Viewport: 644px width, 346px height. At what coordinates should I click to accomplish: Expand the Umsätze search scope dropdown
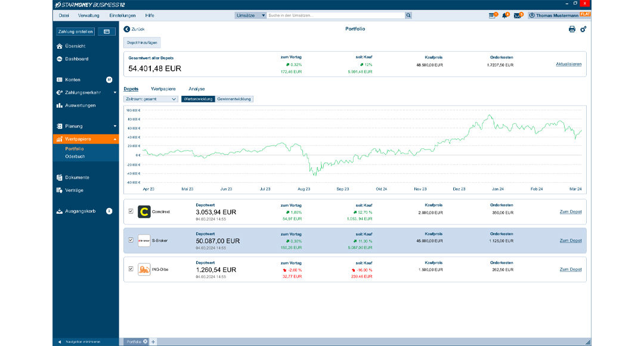(x=264, y=15)
